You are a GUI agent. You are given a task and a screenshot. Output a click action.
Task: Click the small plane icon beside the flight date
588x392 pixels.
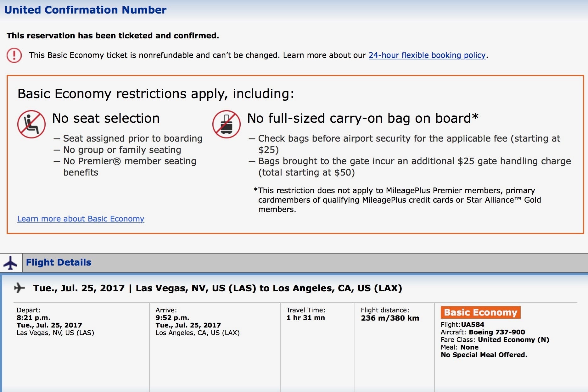pyautogui.click(x=20, y=288)
